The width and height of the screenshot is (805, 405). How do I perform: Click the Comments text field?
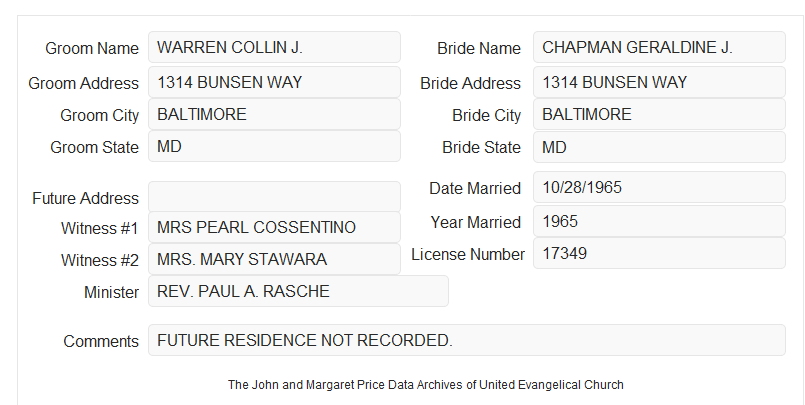point(467,340)
